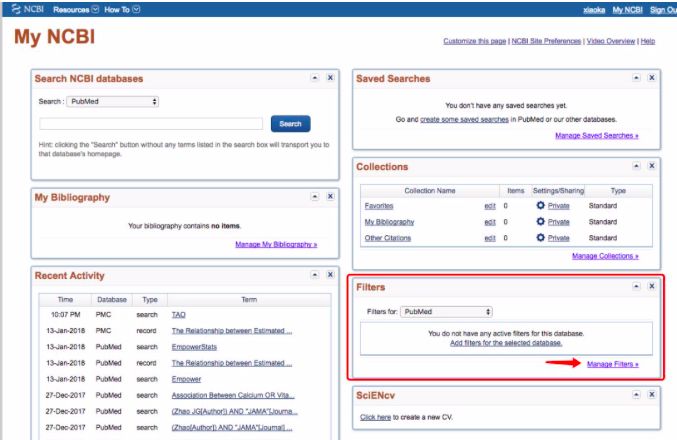
Task: Collapse the My Bibliography panel
Action: pos(315,196)
